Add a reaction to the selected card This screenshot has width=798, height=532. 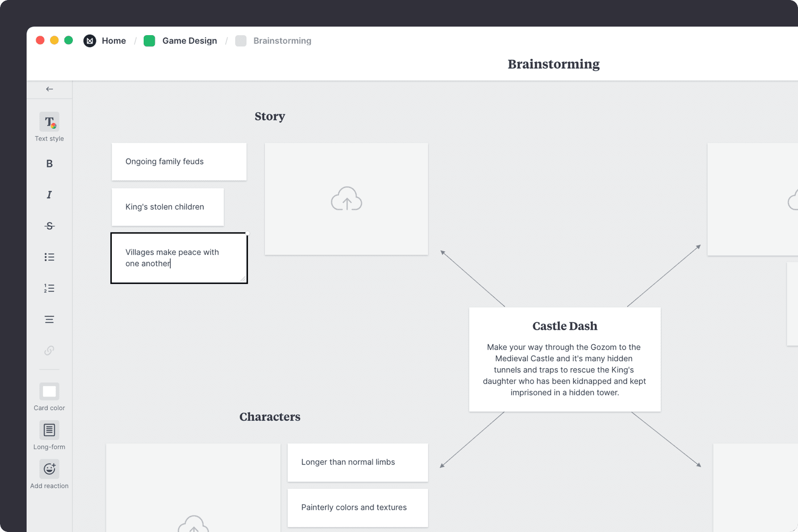coord(49,469)
